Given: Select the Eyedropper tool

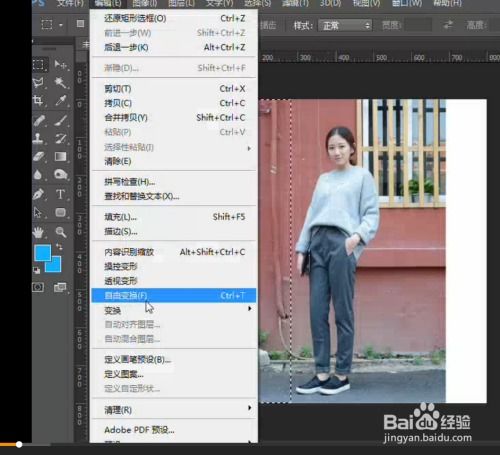Looking at the screenshot, I should [x=61, y=100].
